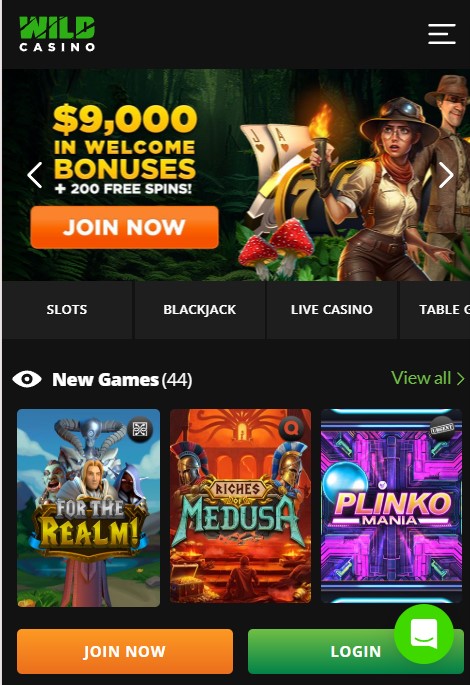The height and width of the screenshot is (685, 470).
Task: Click the provider badge on For The Realm
Action: coord(140,429)
